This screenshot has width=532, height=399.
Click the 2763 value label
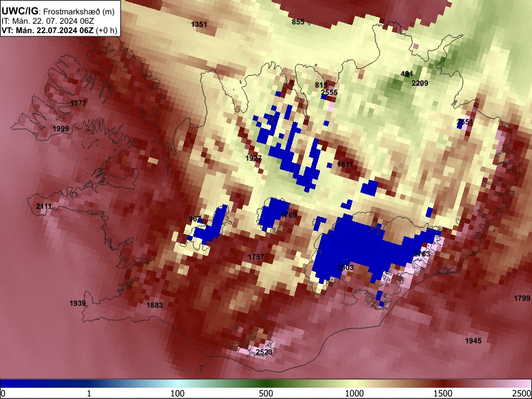coord(422,253)
